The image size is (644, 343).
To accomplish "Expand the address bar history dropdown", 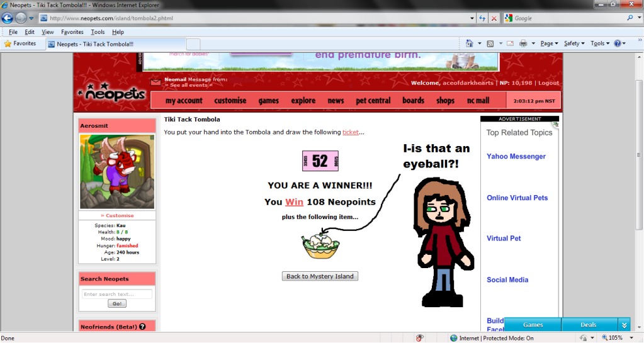I will click(472, 18).
